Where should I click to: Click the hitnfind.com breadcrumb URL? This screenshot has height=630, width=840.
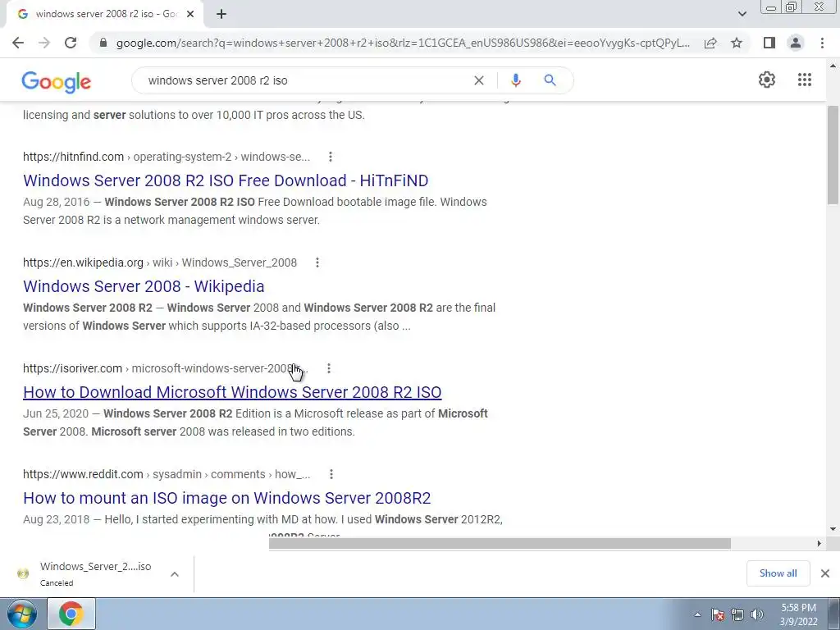pos(167,157)
